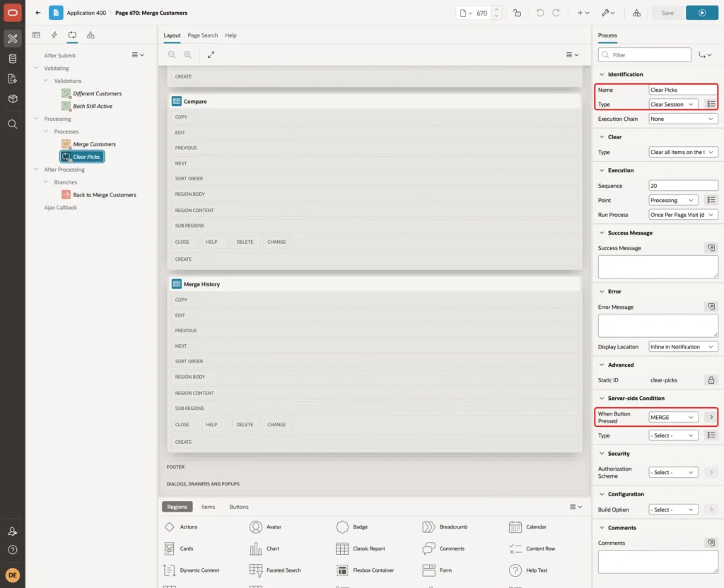Open the Execution Chain dropdown
724x588 pixels.
point(683,119)
